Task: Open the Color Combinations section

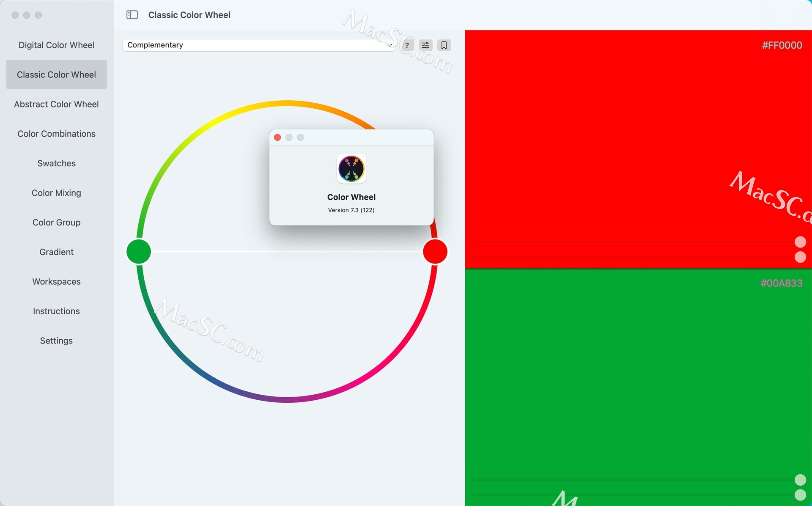Action: tap(56, 134)
